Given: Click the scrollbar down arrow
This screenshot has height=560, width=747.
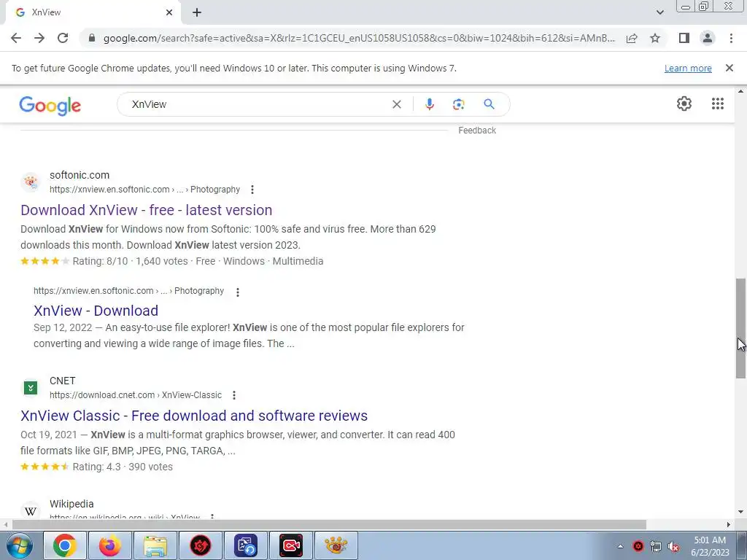Looking at the screenshot, I should pos(741,513).
